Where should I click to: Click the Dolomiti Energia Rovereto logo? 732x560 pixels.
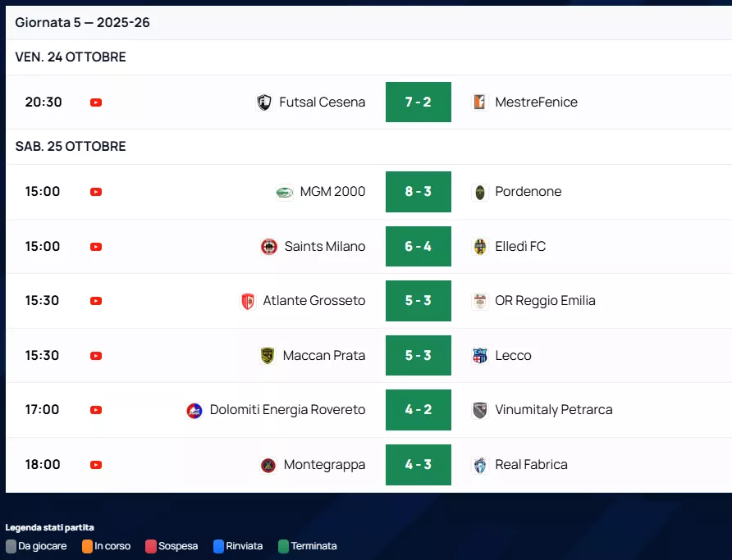click(194, 410)
